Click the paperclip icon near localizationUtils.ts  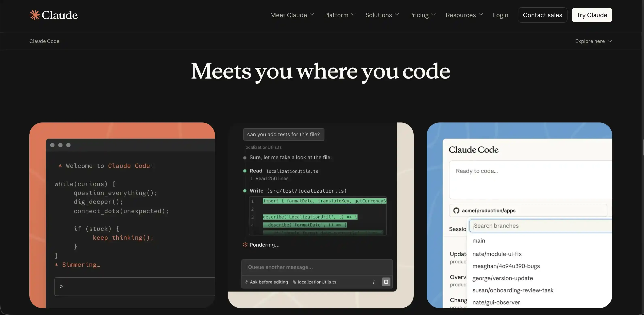(x=294, y=282)
